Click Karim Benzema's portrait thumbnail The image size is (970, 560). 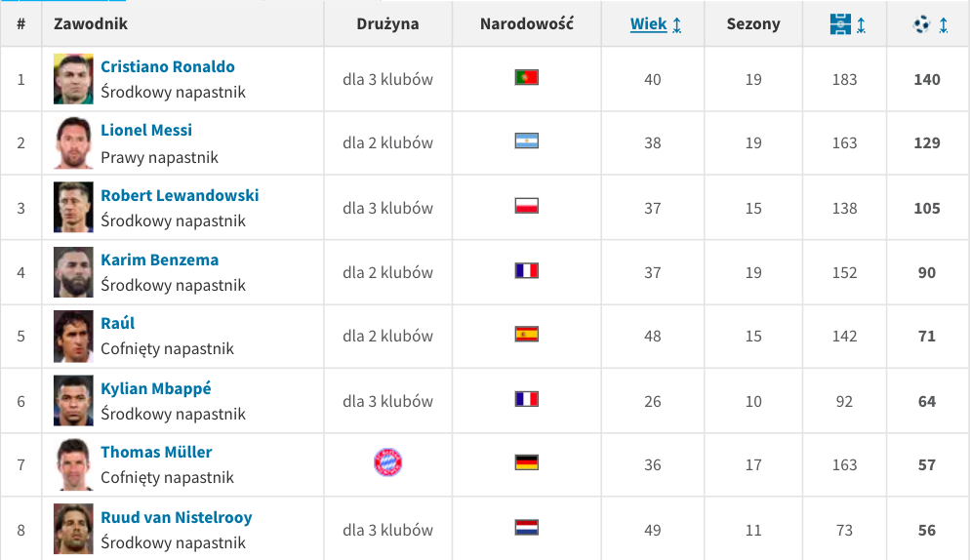(73, 272)
